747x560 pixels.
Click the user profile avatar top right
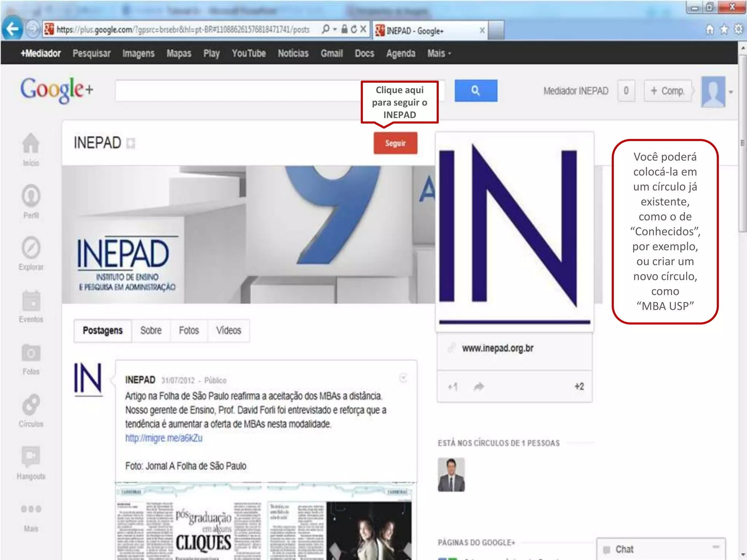point(713,92)
